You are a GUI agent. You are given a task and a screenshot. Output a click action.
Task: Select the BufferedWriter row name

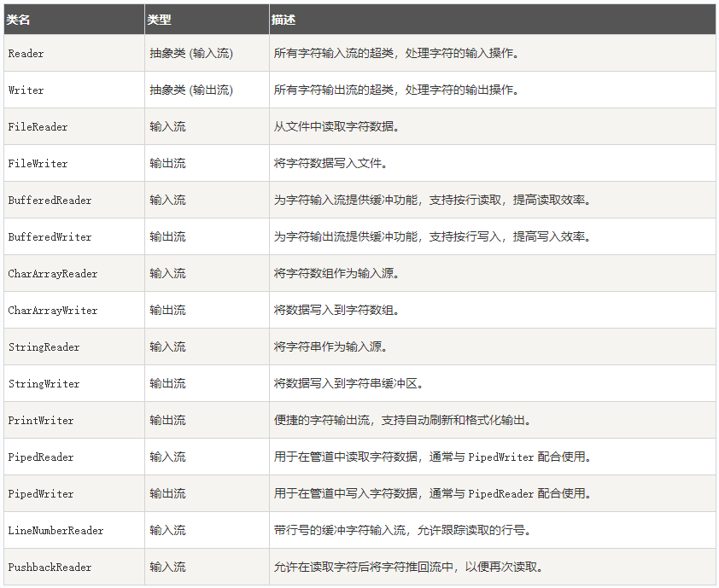50,237
